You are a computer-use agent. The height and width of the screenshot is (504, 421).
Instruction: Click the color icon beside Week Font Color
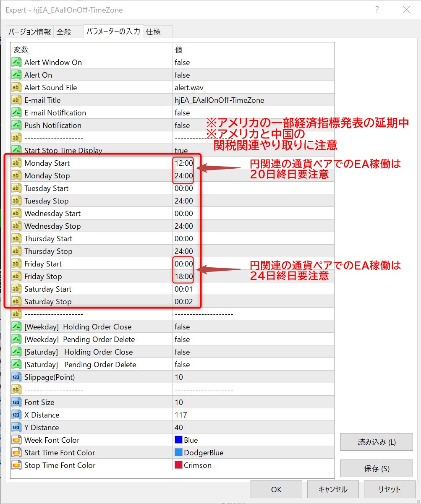click(x=16, y=440)
